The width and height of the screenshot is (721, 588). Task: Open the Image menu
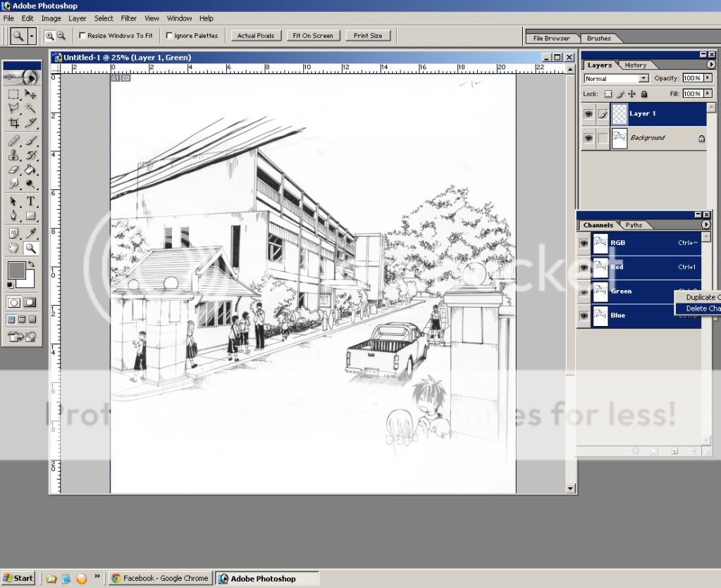(x=51, y=18)
